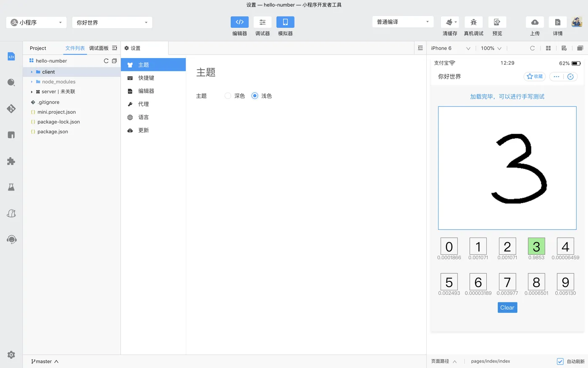Click the 收藏 favorite button
The height and width of the screenshot is (368, 588).
point(535,77)
